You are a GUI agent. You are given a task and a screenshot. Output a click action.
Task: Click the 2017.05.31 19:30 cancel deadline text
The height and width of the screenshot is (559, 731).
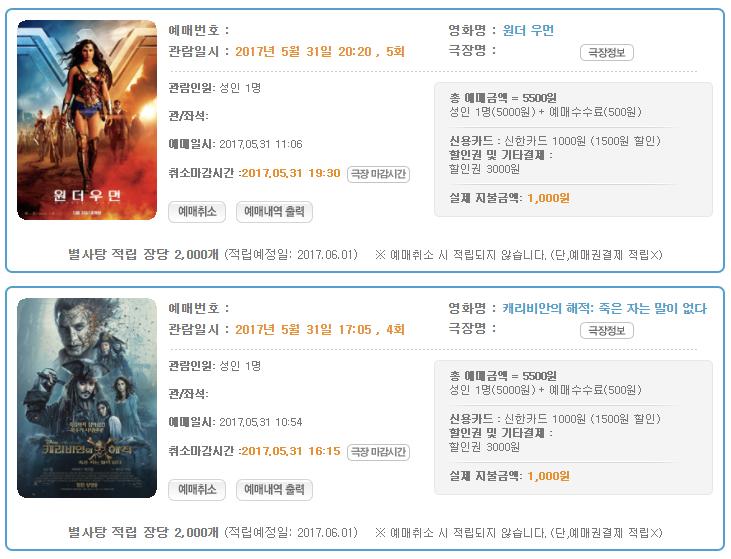click(291, 173)
